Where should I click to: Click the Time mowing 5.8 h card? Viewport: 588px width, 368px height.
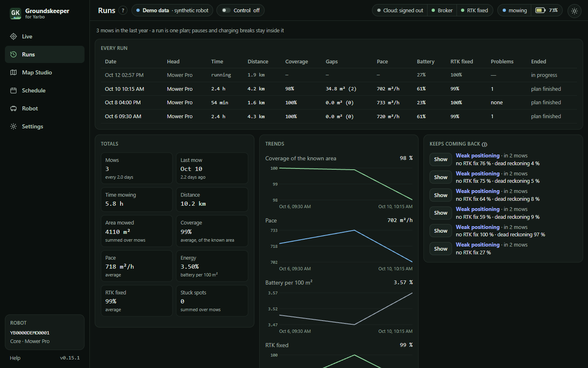(137, 200)
